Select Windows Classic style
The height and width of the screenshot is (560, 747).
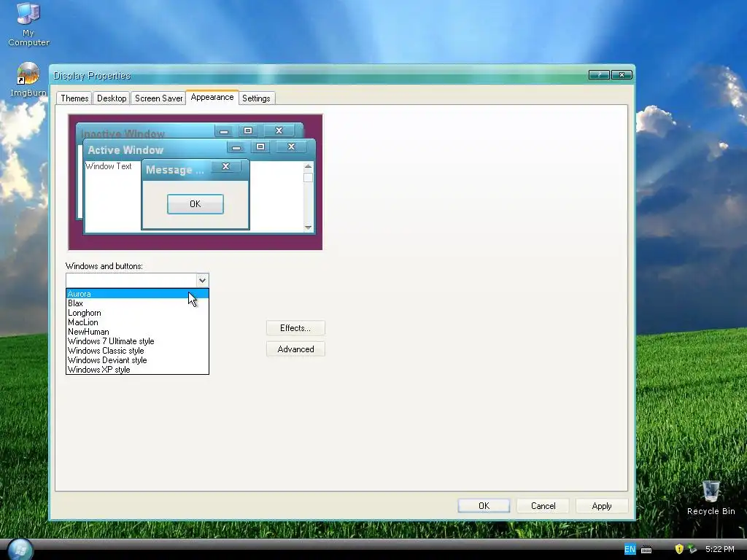[137, 351]
